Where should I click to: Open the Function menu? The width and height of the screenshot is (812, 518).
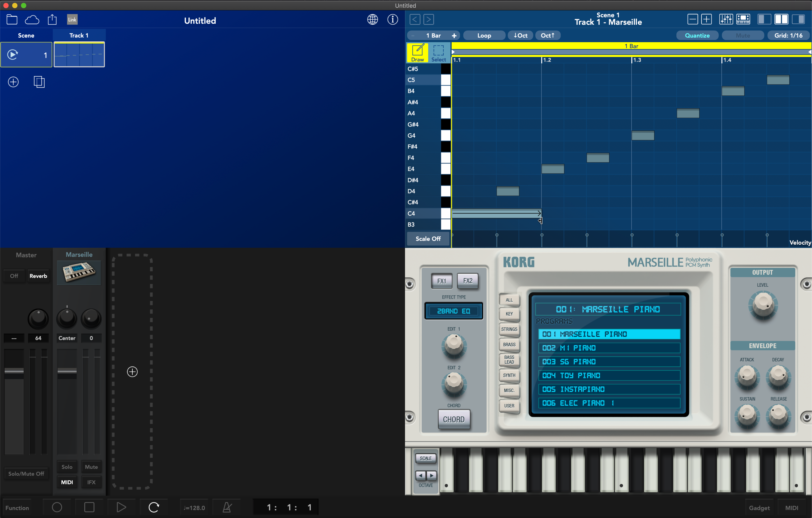(x=17, y=508)
